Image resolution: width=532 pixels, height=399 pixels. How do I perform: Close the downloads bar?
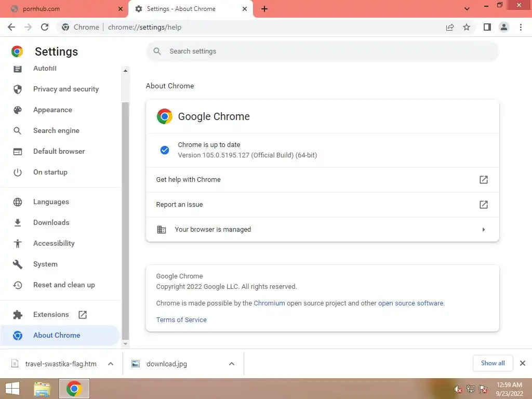click(523, 363)
